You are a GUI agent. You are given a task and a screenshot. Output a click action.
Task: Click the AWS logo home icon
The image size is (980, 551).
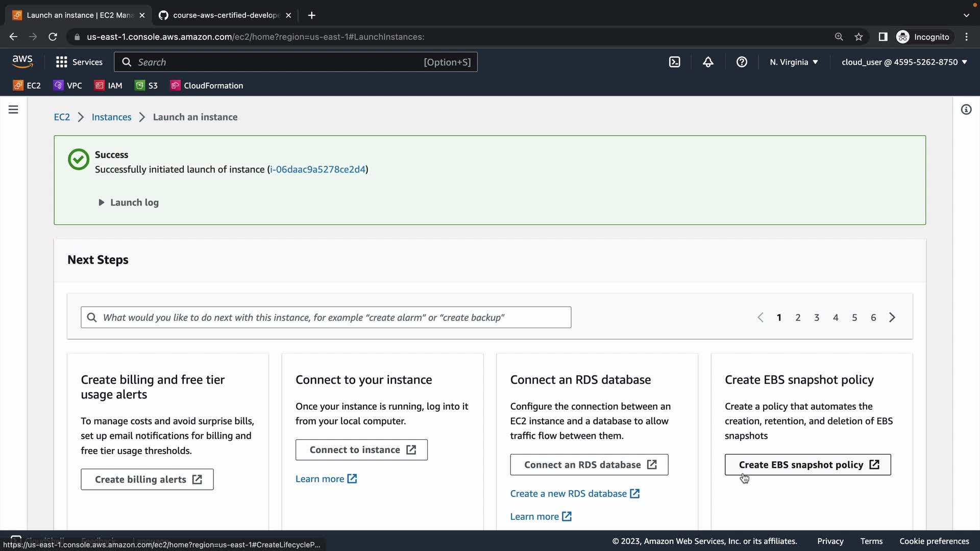(x=22, y=62)
